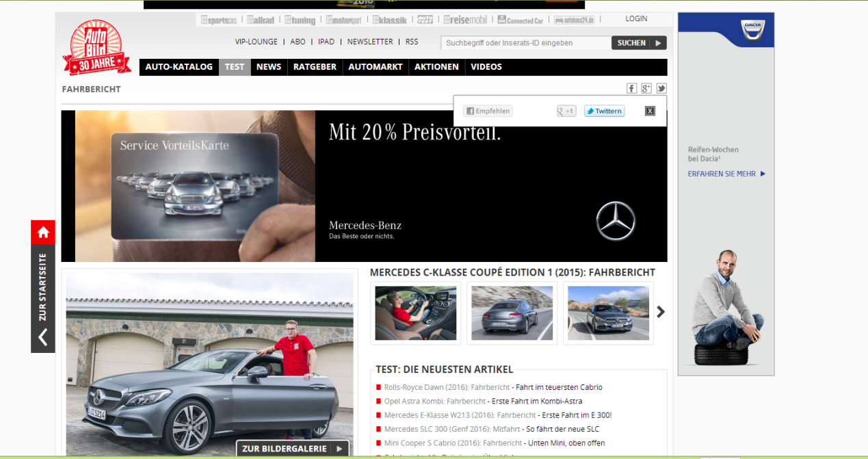Image resolution: width=868 pixels, height=459 pixels.
Task: Open the Twitter share icon
Action: click(x=661, y=88)
